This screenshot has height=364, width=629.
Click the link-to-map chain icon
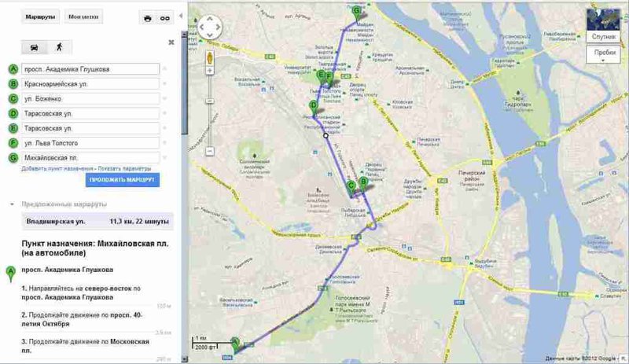point(165,17)
